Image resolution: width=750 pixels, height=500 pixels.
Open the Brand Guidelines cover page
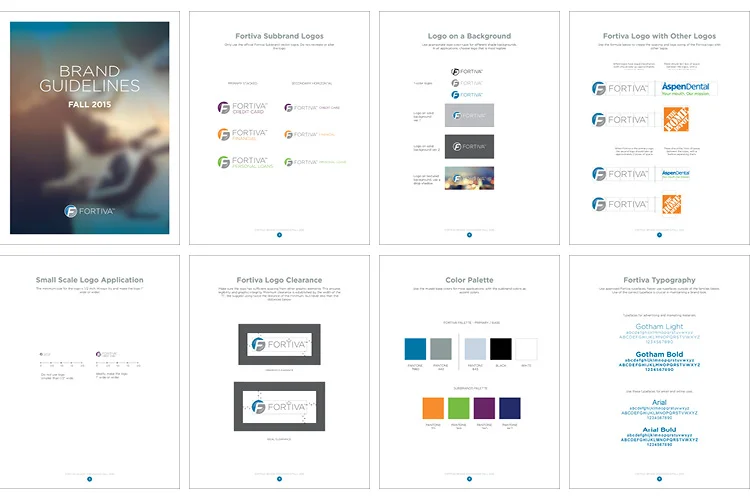coord(89,128)
